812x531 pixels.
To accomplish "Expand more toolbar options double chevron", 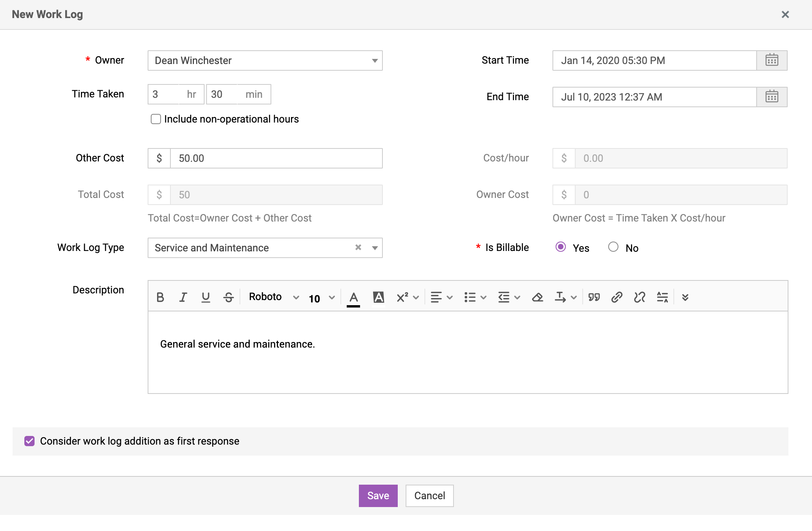I will click(685, 297).
